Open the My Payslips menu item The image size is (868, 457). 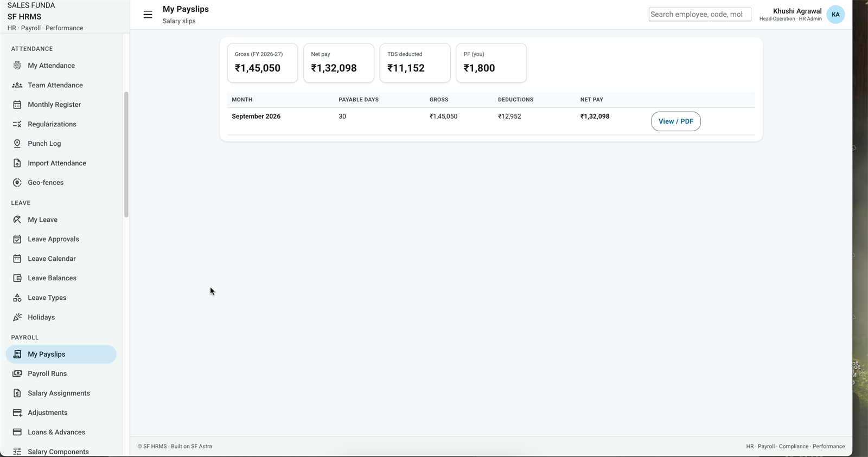pos(61,354)
